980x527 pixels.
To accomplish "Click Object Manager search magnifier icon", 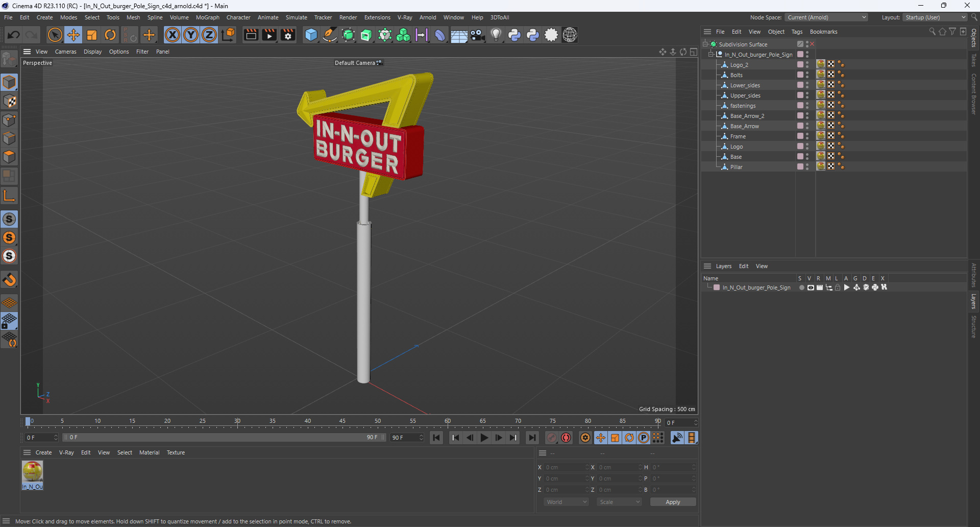I will tap(932, 32).
